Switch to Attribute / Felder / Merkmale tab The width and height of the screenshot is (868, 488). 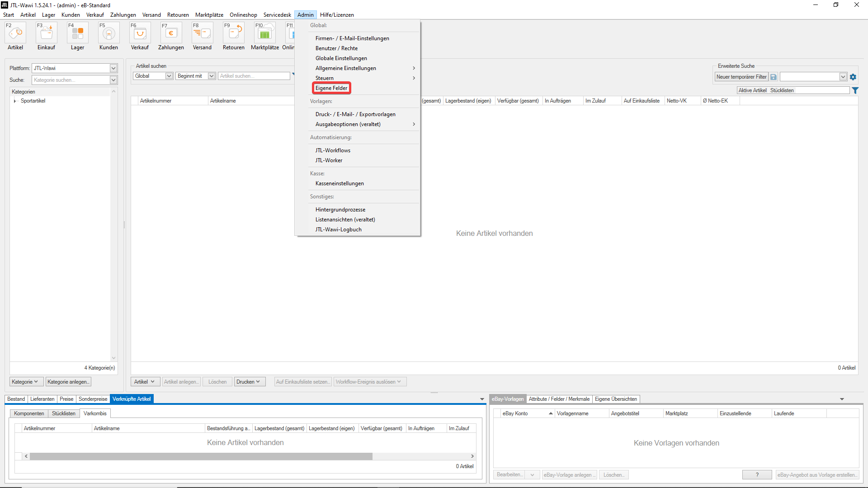559,399
